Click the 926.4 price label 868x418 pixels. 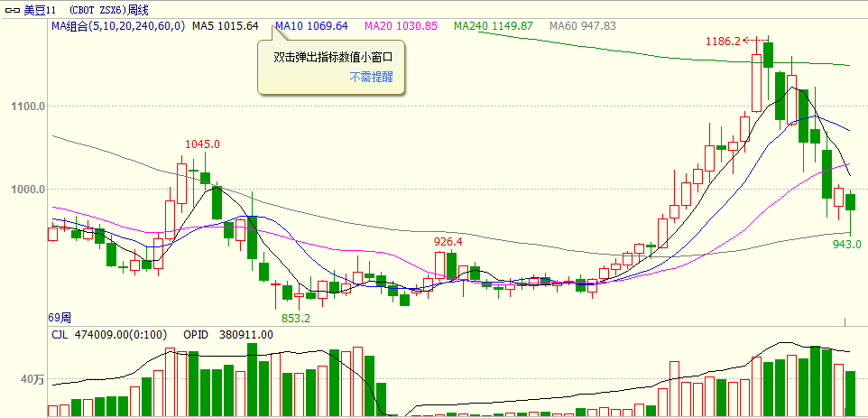pos(448,242)
